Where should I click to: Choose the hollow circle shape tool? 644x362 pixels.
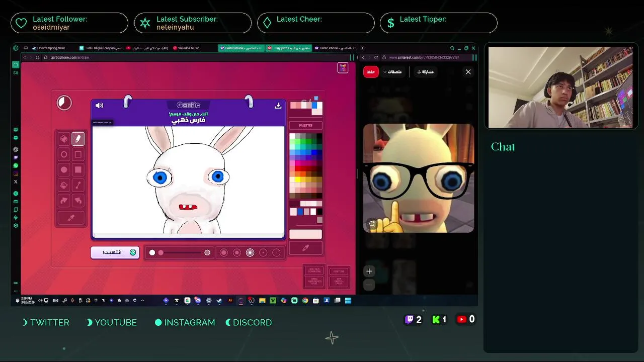(64, 154)
